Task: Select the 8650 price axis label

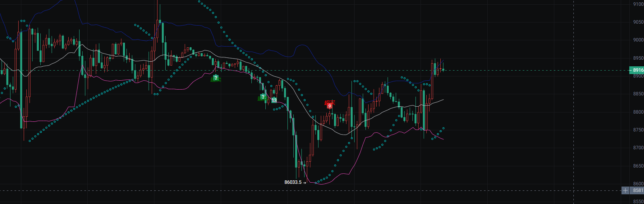Action: point(638,166)
